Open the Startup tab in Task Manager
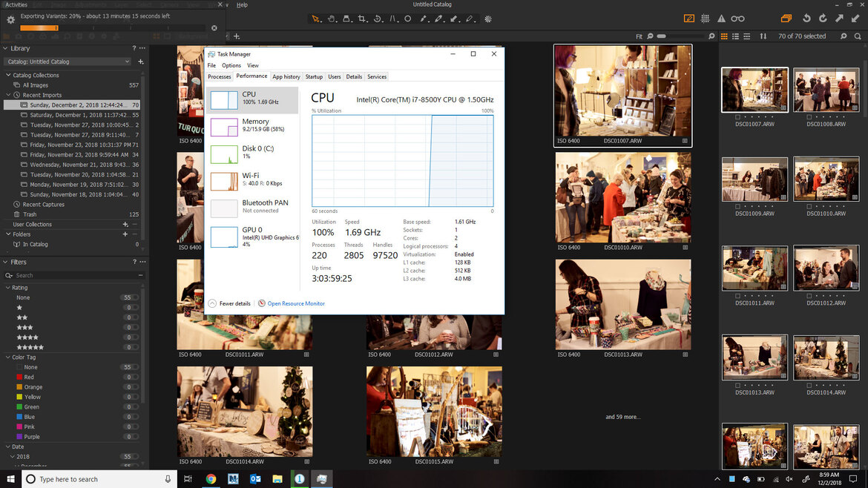The width and height of the screenshot is (868, 488). pos(314,77)
